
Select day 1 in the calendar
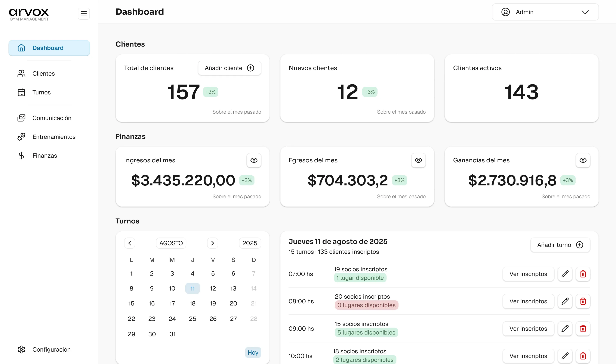tap(131, 273)
